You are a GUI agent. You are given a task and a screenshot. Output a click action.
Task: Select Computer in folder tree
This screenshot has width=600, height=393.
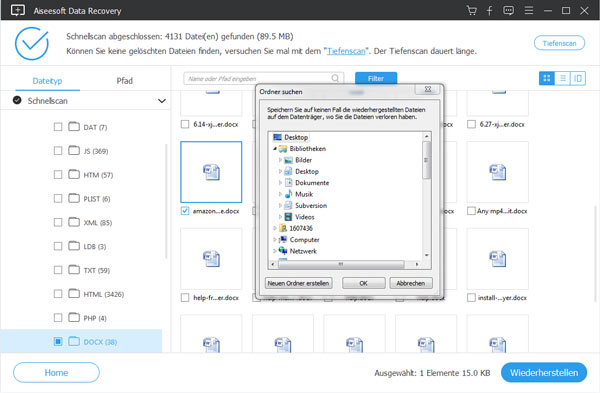[x=304, y=240]
